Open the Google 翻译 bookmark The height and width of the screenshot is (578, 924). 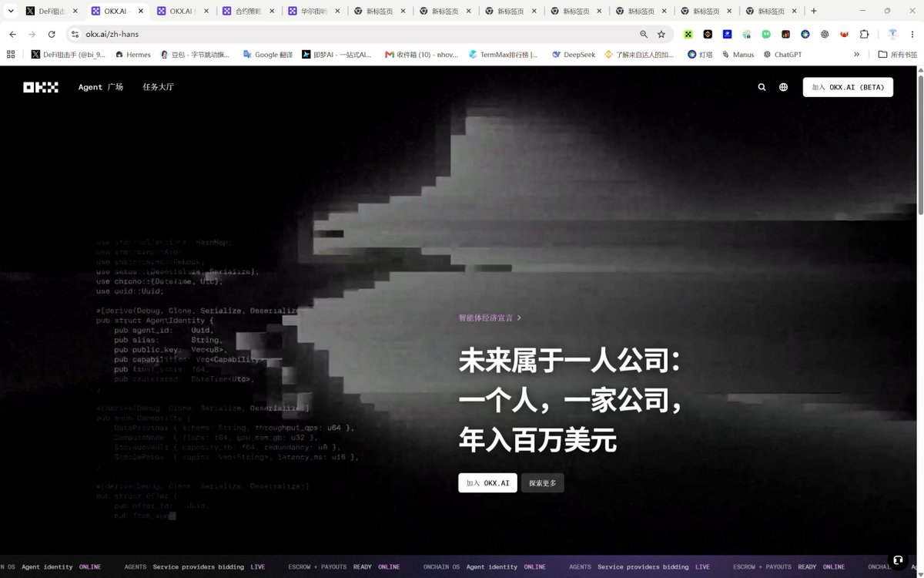(267, 55)
